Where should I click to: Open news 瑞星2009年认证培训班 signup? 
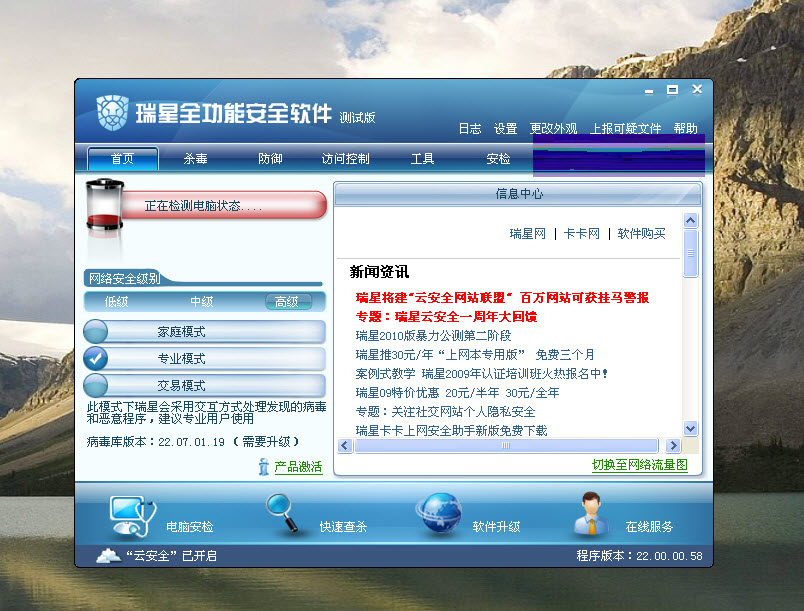(x=481, y=374)
